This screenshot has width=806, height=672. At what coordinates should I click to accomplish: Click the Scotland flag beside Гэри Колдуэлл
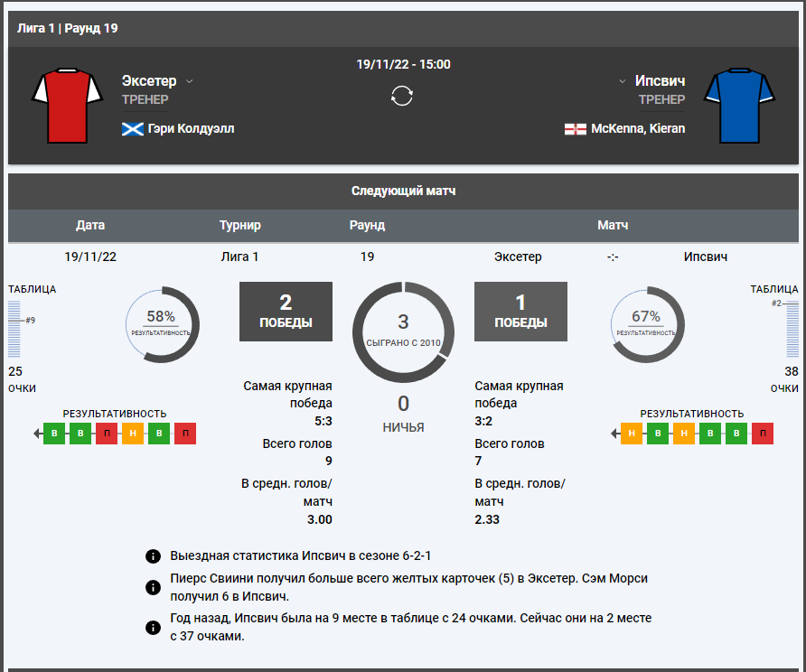click(x=132, y=129)
